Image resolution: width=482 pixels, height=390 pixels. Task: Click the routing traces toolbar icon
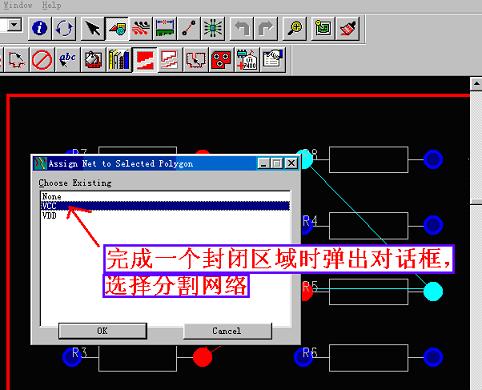(141, 28)
